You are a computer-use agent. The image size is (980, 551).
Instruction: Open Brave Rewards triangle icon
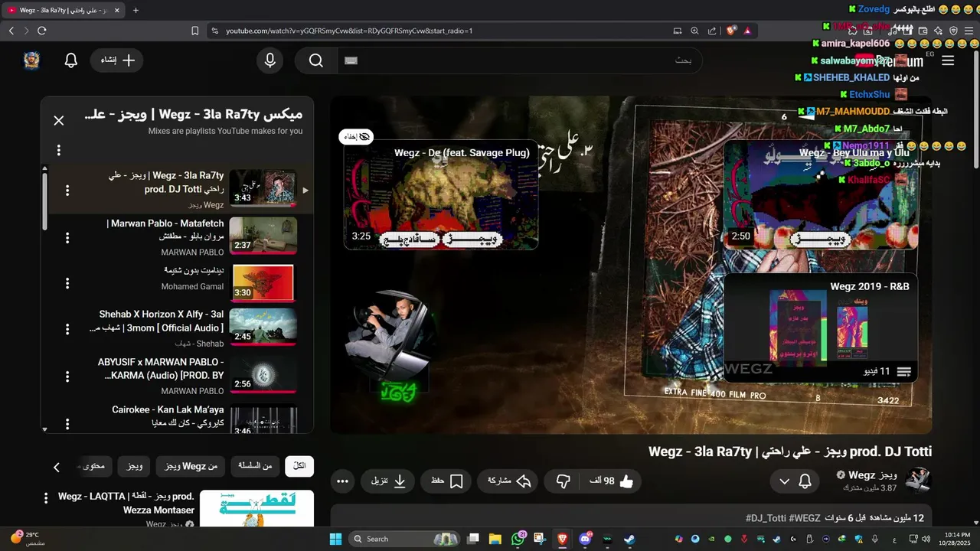746,31
